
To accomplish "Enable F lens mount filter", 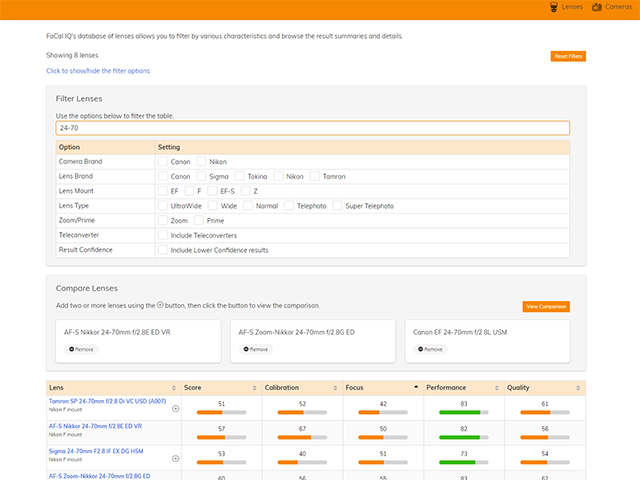I will (x=189, y=191).
